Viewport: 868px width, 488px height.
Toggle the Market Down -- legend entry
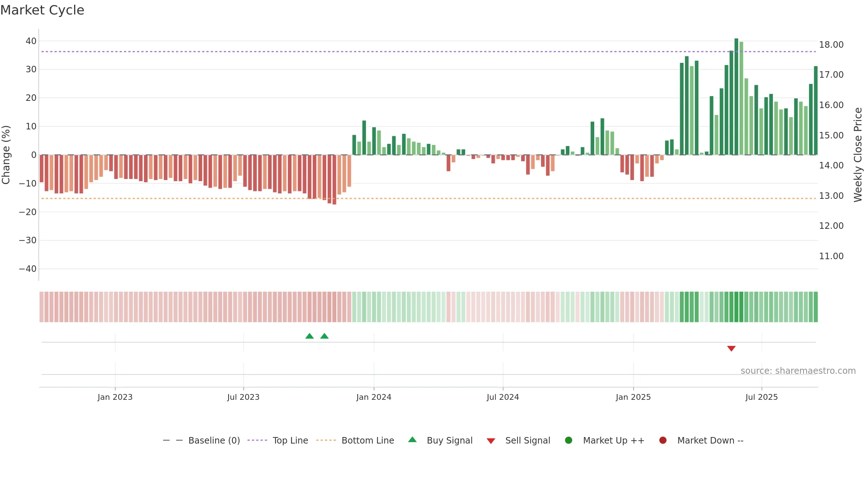tap(701, 440)
